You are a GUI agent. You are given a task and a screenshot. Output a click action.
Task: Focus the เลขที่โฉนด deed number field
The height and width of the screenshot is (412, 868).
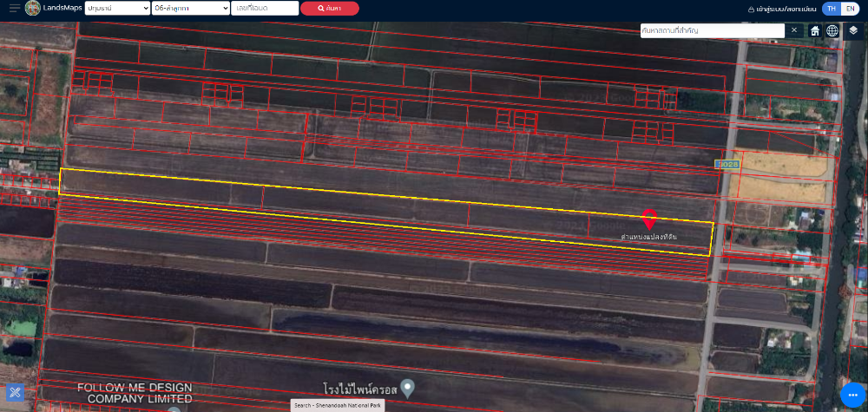[x=265, y=9]
